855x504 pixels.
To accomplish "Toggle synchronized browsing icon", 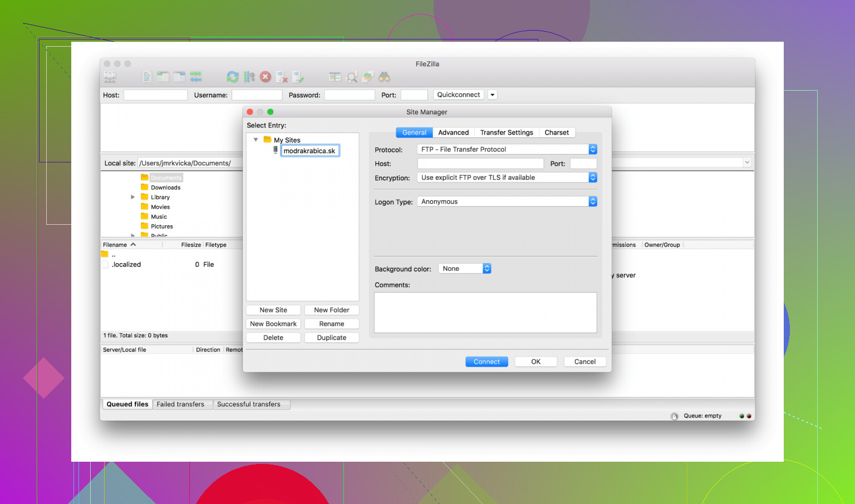I will pos(368,77).
